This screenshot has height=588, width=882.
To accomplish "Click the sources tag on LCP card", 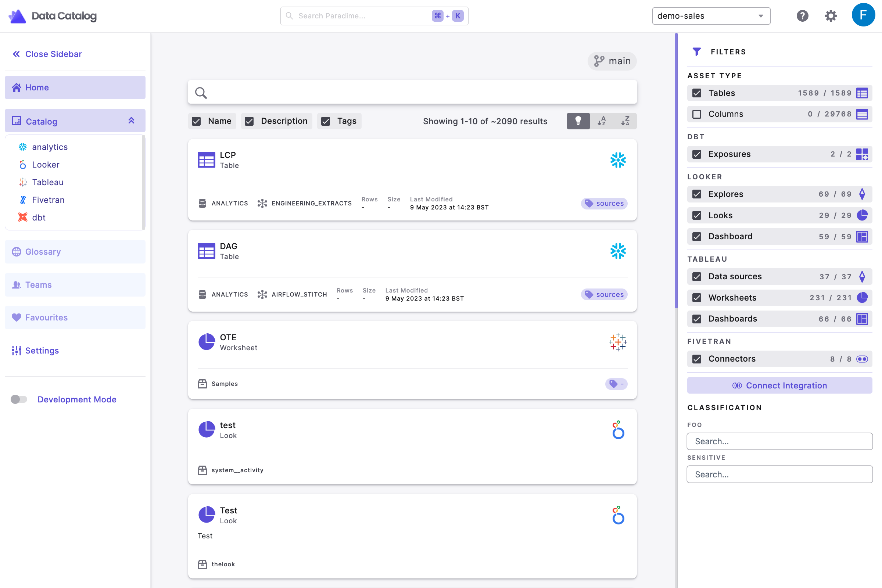I will click(604, 203).
